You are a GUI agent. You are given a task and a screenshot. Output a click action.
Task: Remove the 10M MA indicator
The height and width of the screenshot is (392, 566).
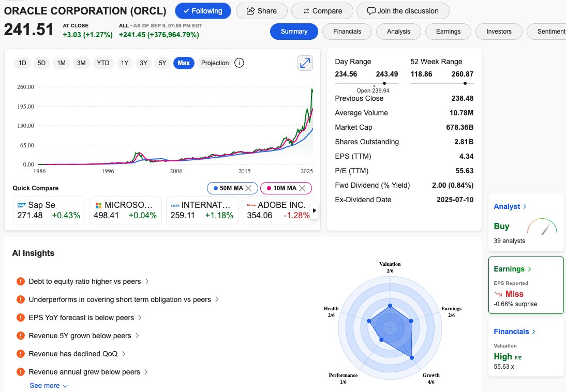pyautogui.click(x=302, y=188)
